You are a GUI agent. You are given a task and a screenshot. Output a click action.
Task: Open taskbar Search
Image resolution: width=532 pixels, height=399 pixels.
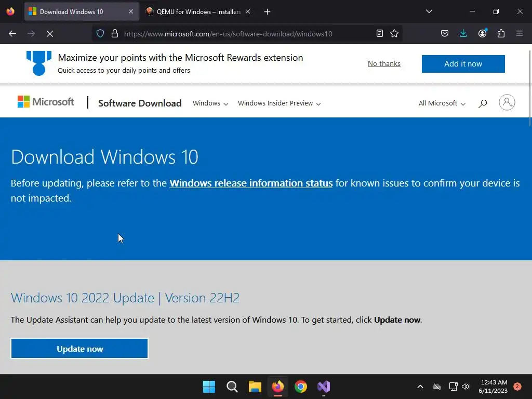(x=232, y=387)
